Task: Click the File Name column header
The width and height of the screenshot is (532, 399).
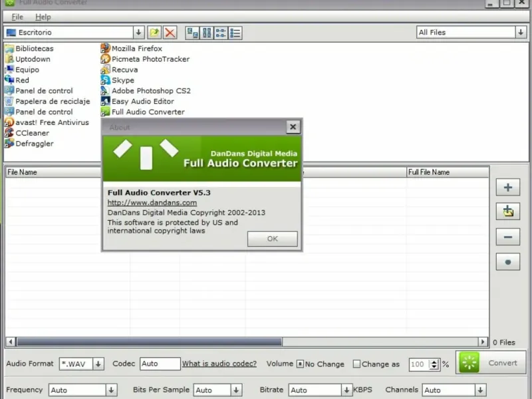Action: (x=53, y=172)
